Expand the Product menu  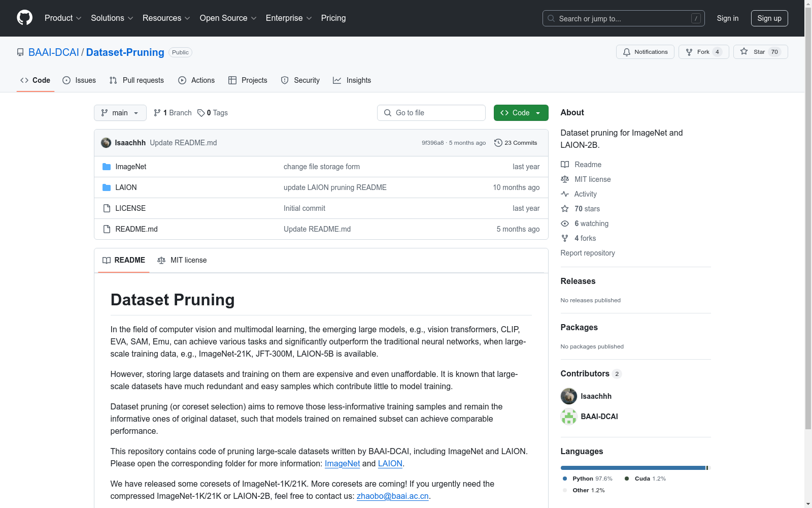pos(63,18)
